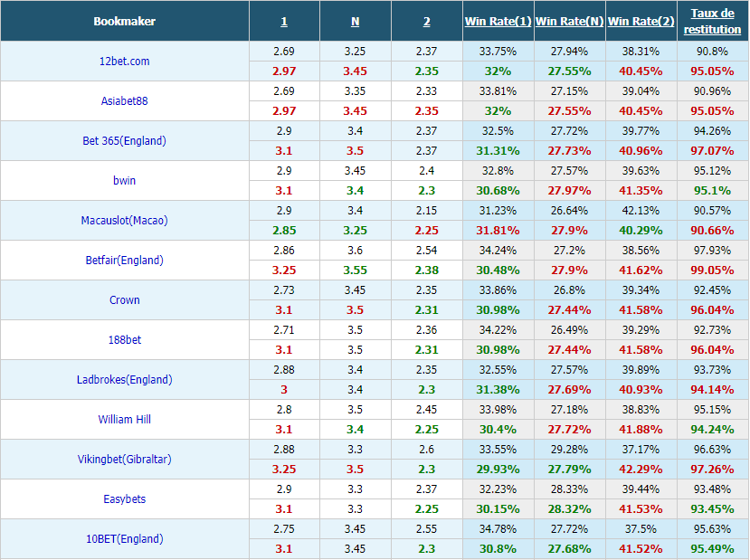This screenshot has height=560, width=750.
Task: Select the 95.49% restitution value for 10BET
Action: [712, 549]
